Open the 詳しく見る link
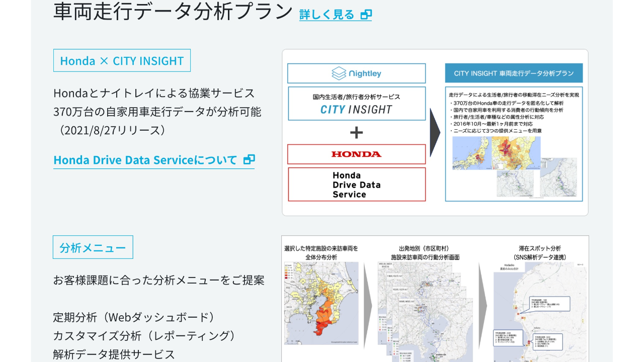Screen dimensions: 644x362 pos(327,15)
